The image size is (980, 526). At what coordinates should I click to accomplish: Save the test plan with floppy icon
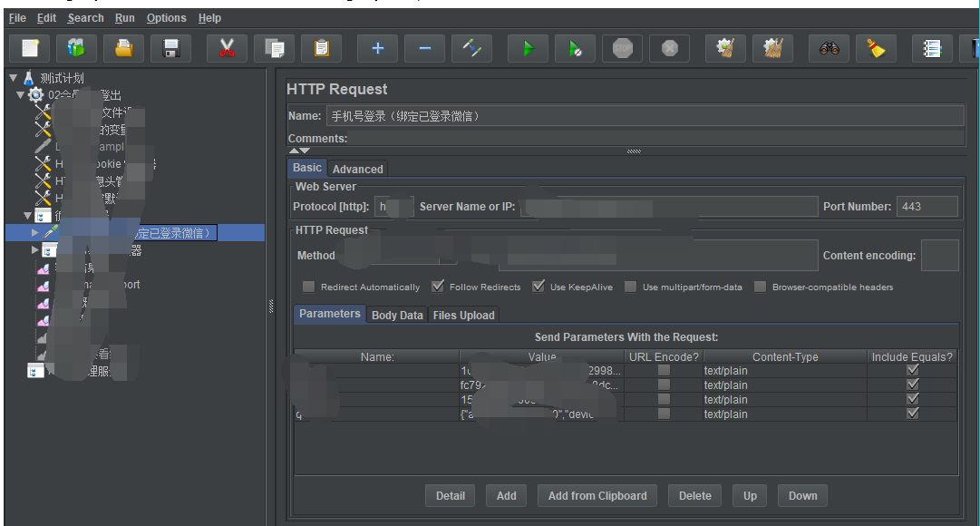[x=170, y=48]
